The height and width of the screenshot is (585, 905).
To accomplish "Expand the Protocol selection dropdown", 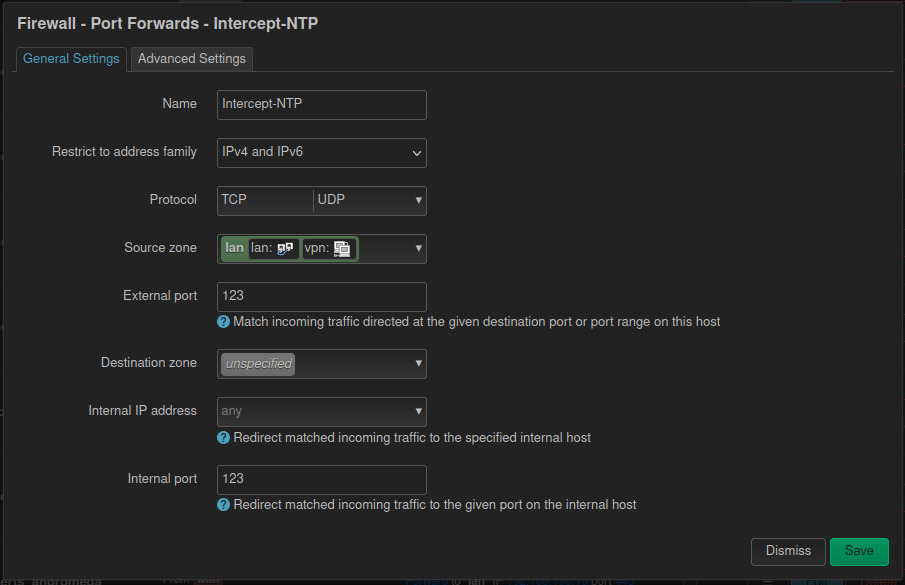I will [417, 200].
